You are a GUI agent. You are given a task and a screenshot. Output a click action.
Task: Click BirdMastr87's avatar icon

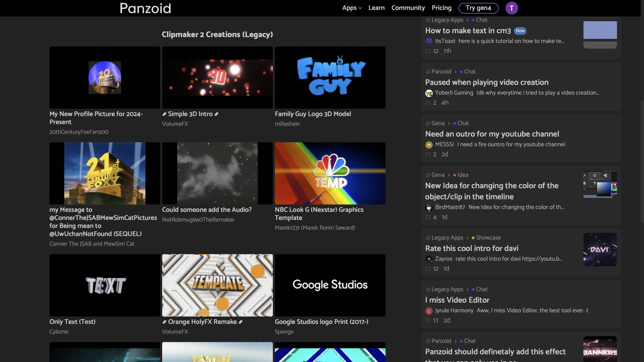coord(429,208)
